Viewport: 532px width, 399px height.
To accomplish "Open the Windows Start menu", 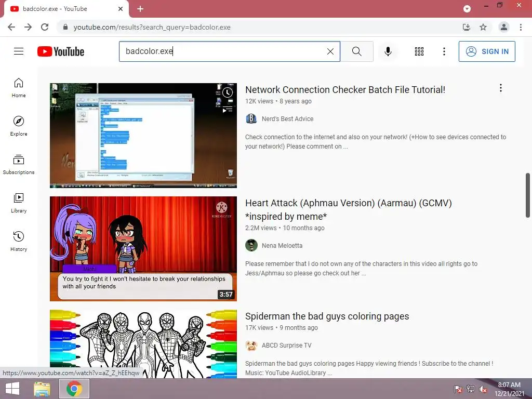I will pyautogui.click(x=12, y=389).
